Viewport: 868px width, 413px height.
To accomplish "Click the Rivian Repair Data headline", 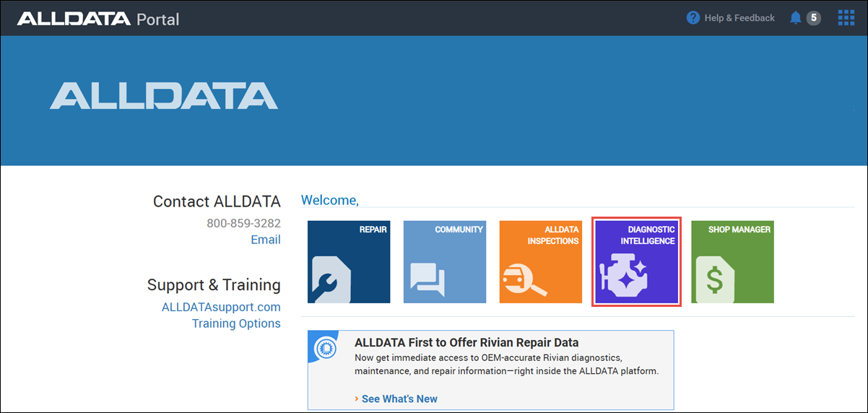I will pyautogui.click(x=466, y=342).
